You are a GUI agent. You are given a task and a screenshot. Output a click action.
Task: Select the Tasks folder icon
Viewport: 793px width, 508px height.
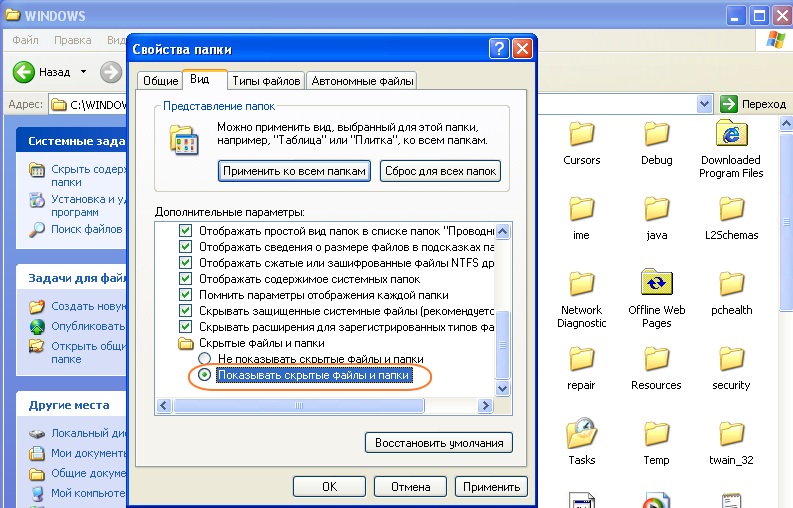(x=582, y=433)
